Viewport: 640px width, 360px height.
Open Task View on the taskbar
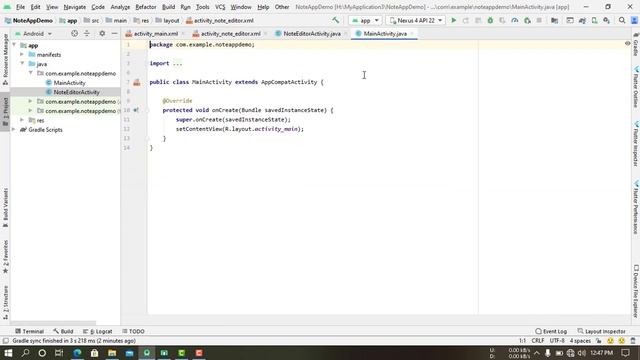coord(59,353)
